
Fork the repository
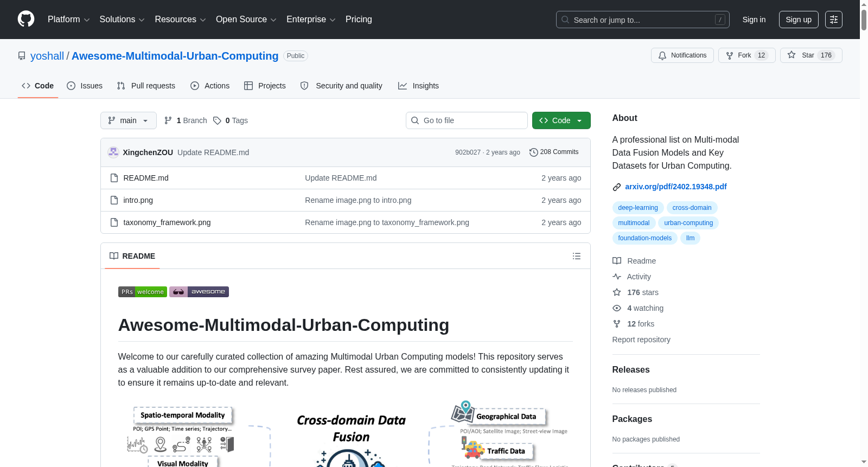click(x=746, y=55)
